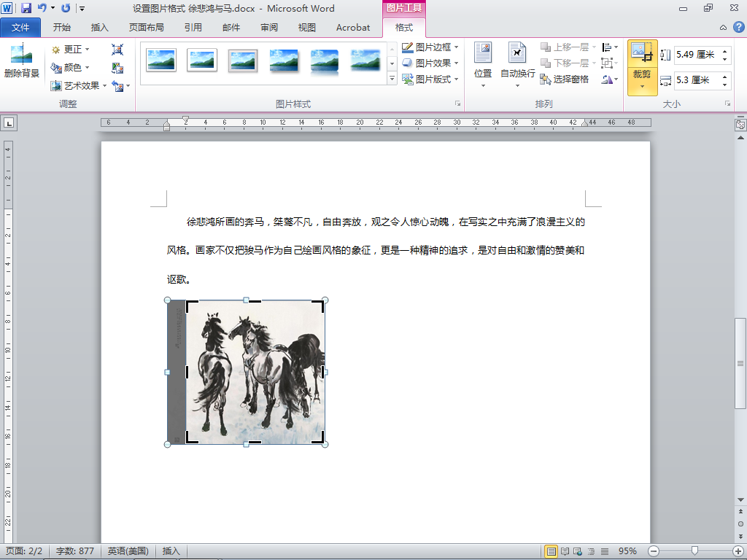Click the Undo icon
This screenshot has width=747, height=560.
pos(42,8)
